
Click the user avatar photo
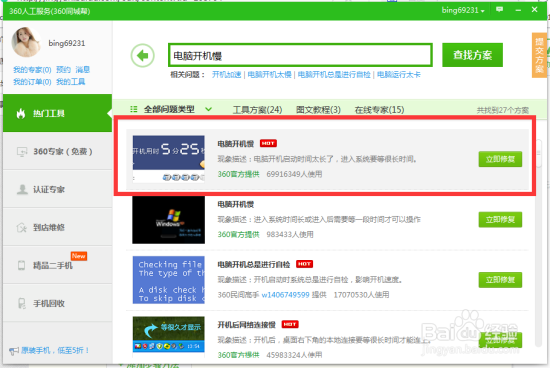pyautogui.click(x=26, y=42)
